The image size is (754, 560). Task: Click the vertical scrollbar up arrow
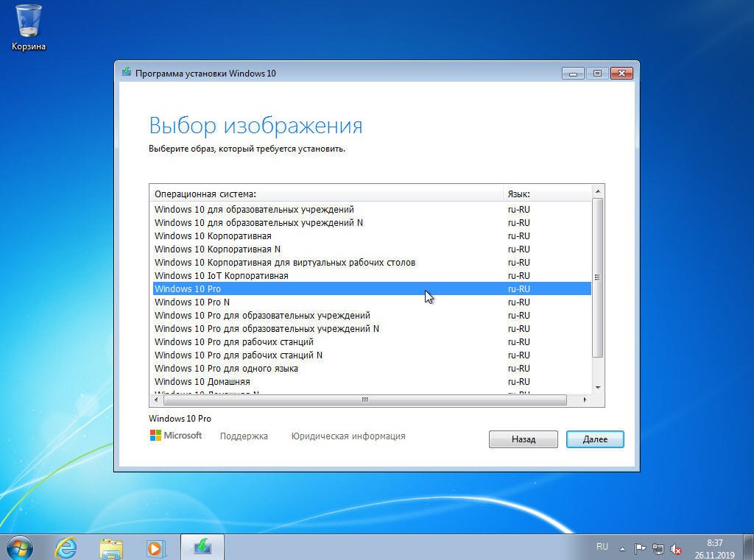tap(598, 191)
